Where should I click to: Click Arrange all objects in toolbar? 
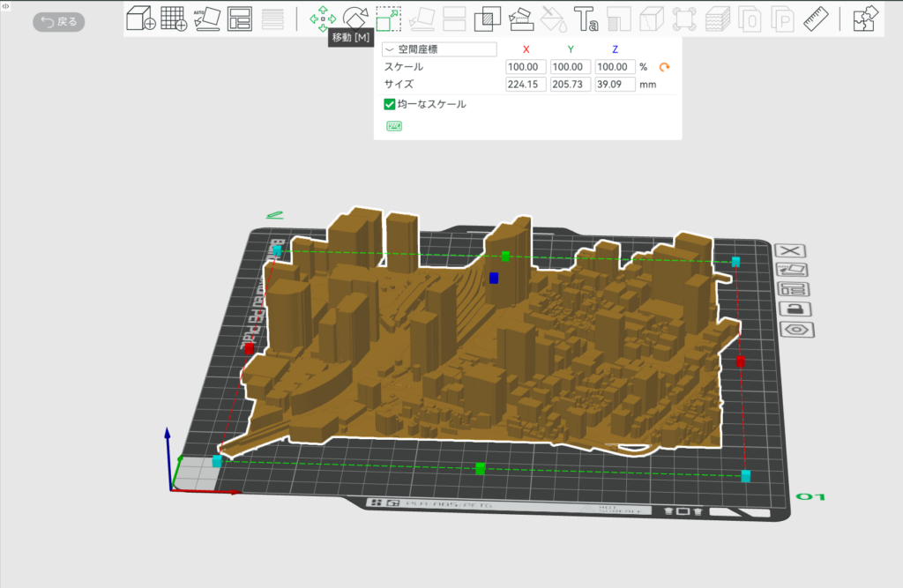(239, 19)
